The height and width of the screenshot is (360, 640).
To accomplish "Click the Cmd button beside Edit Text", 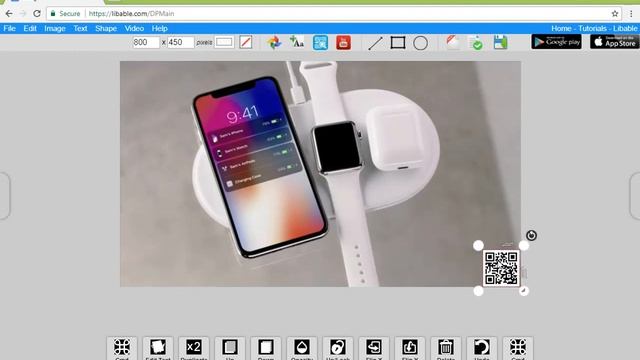I will coord(122,349).
